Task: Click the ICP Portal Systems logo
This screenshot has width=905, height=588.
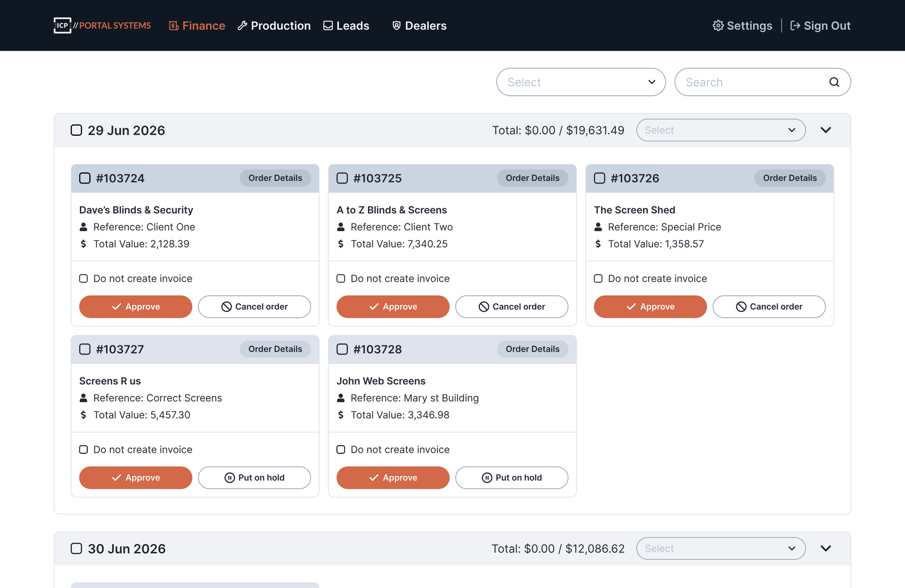Action: [x=102, y=26]
